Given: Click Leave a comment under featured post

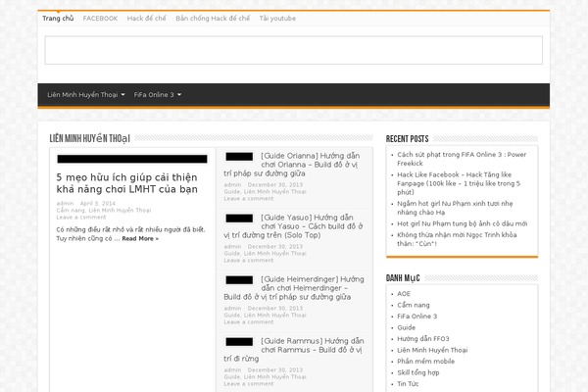Looking at the screenshot, I should 81,218.
